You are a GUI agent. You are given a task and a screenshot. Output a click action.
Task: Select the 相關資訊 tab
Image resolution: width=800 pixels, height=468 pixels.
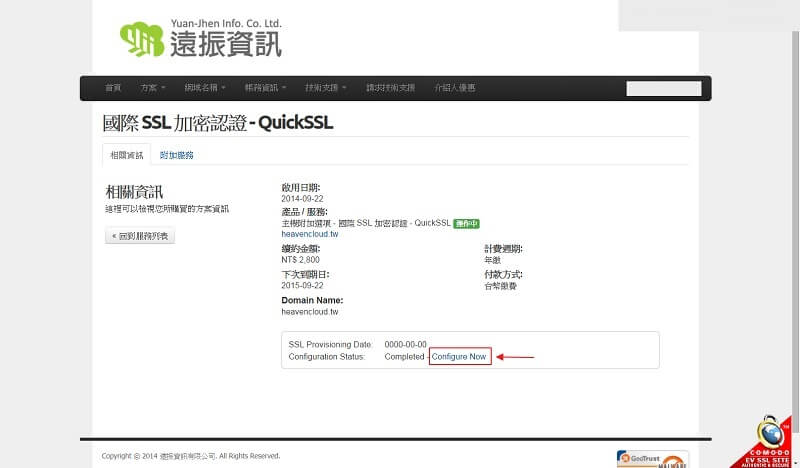(127, 155)
